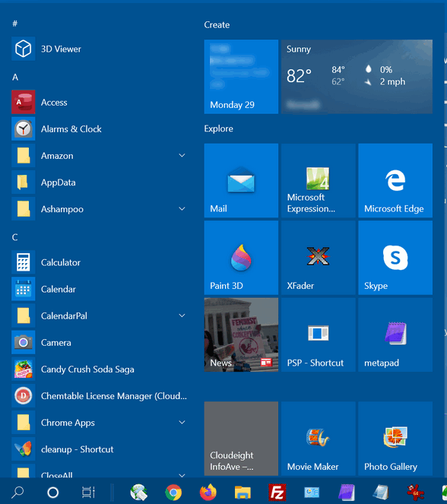Open File Explorer from taskbar
This screenshot has width=447, height=504.
click(243, 492)
